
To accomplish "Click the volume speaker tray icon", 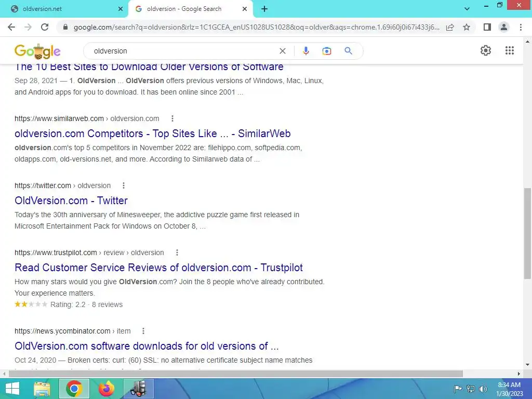I will [x=483, y=389].
